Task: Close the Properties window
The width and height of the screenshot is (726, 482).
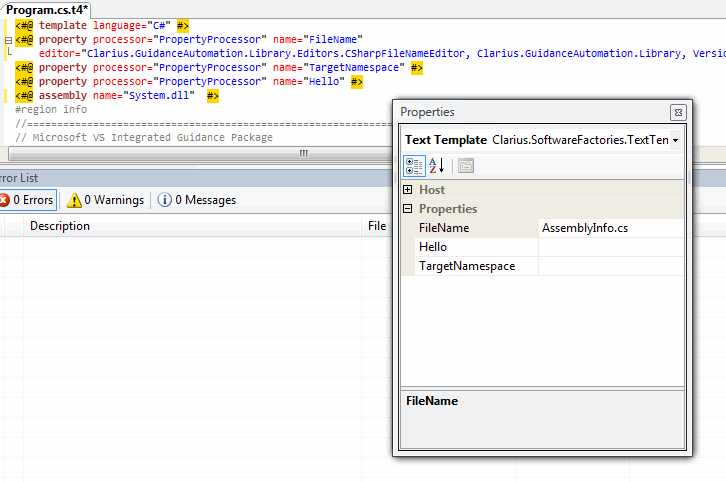Action: [x=678, y=113]
